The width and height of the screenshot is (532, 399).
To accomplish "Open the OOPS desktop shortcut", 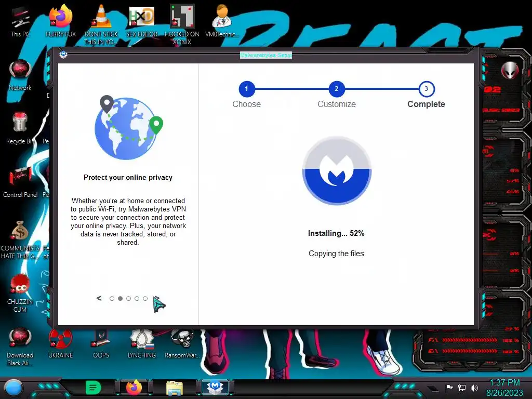I will 101,343.
